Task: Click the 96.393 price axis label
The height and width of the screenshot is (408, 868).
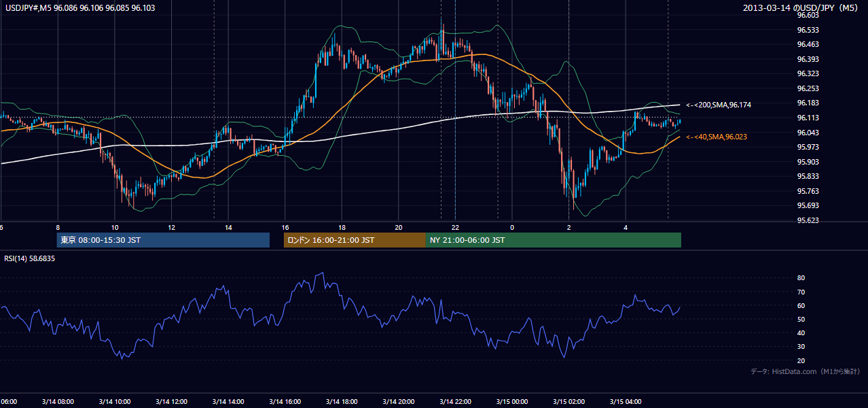Action: [x=808, y=59]
